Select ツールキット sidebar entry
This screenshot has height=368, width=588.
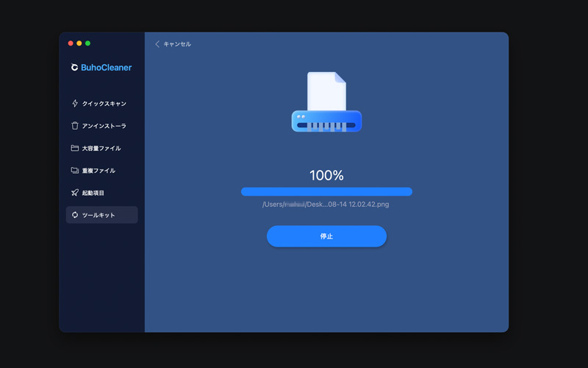point(102,215)
